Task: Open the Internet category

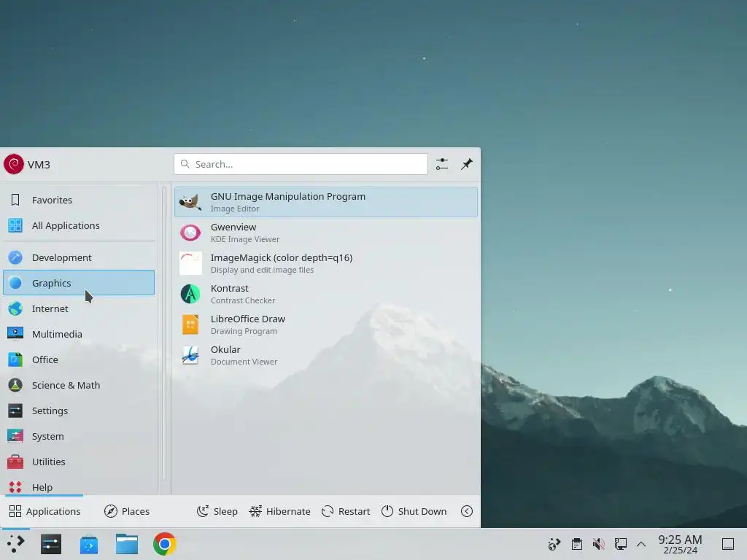Action: [79, 308]
